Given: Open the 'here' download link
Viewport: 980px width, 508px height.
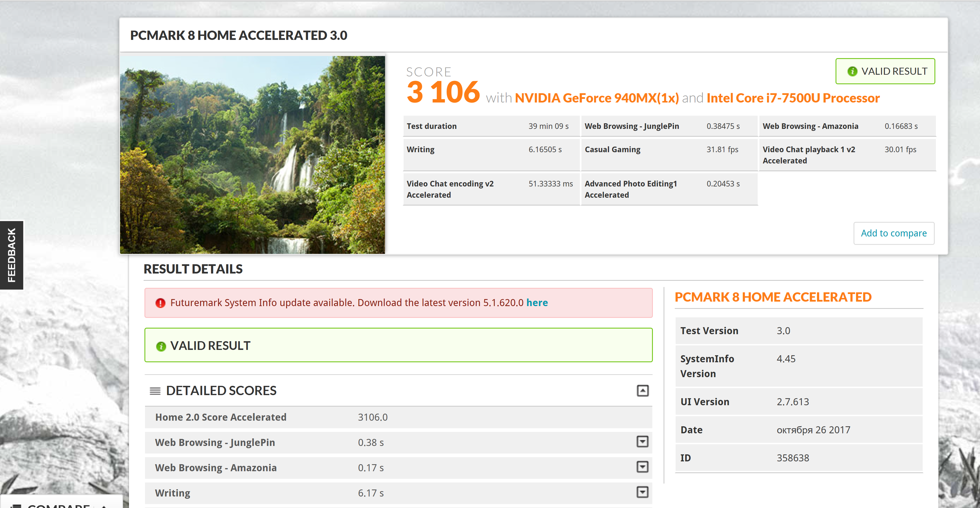Looking at the screenshot, I should pos(537,303).
